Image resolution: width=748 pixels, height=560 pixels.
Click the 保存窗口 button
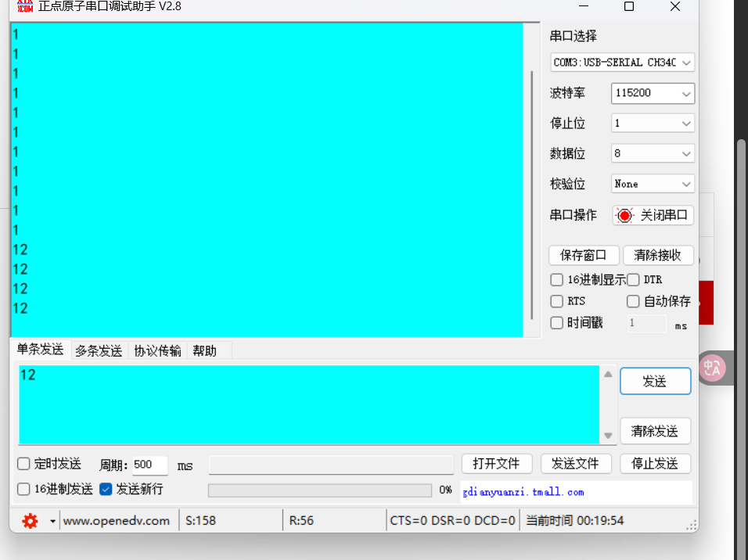(584, 255)
